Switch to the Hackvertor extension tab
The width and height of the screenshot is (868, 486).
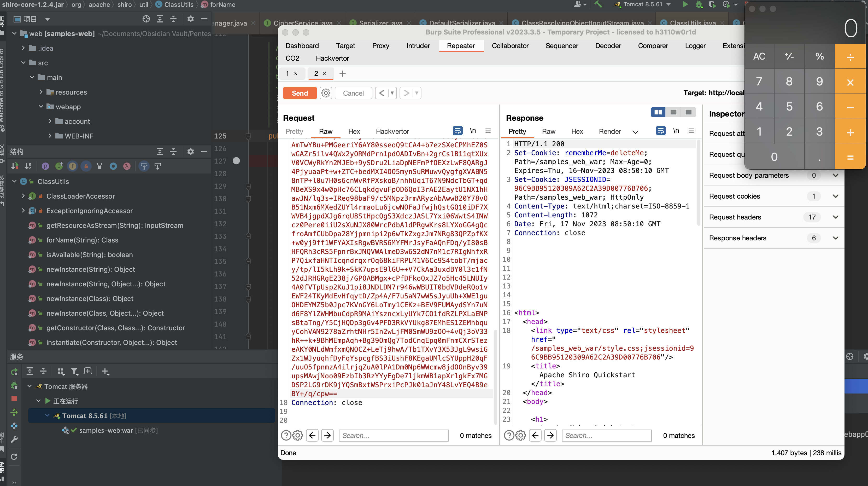[x=332, y=58]
